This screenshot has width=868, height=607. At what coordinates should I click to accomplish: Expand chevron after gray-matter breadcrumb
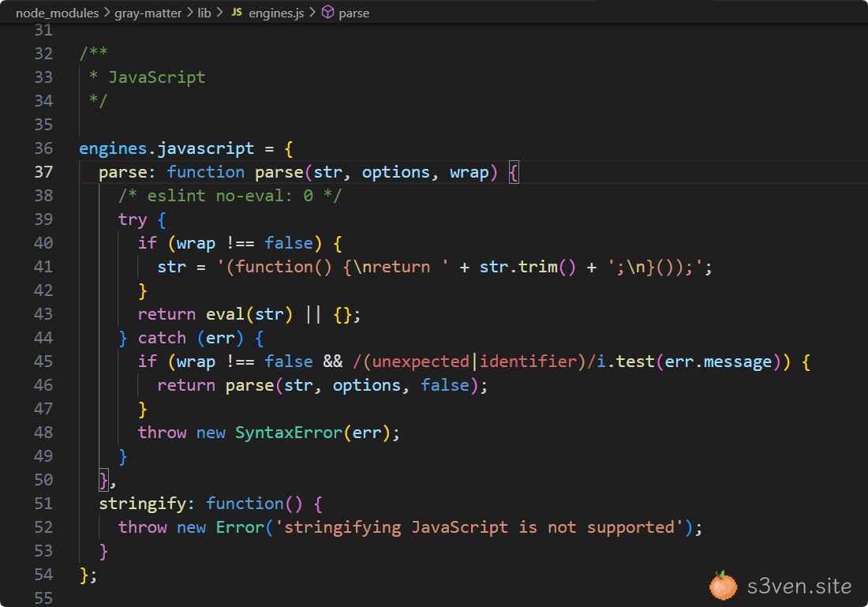(x=189, y=12)
